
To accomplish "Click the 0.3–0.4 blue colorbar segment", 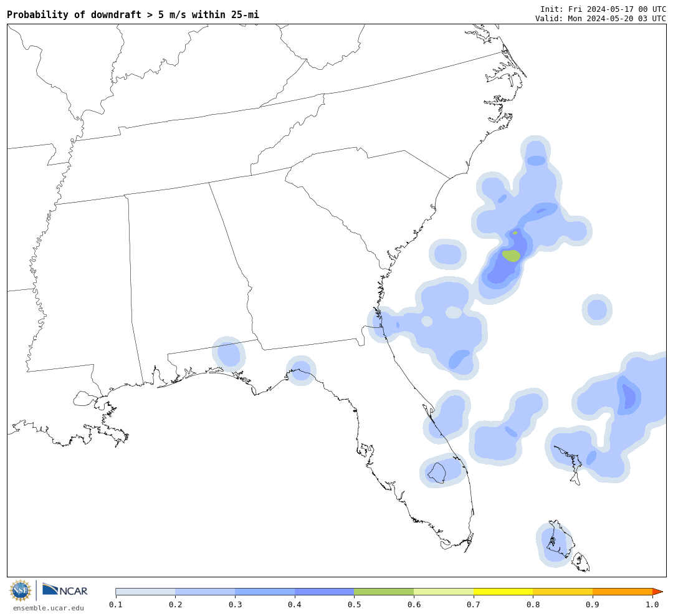I will [x=265, y=592].
